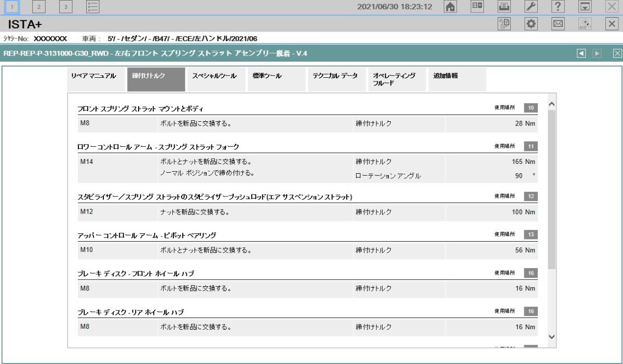Viewport: 623px width, 364px height.
Task: Click the scrollbar down arrow
Action: click(x=551, y=336)
